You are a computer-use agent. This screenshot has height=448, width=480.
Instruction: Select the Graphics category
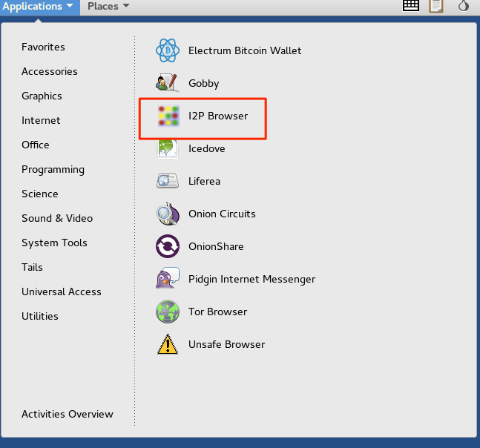[42, 96]
